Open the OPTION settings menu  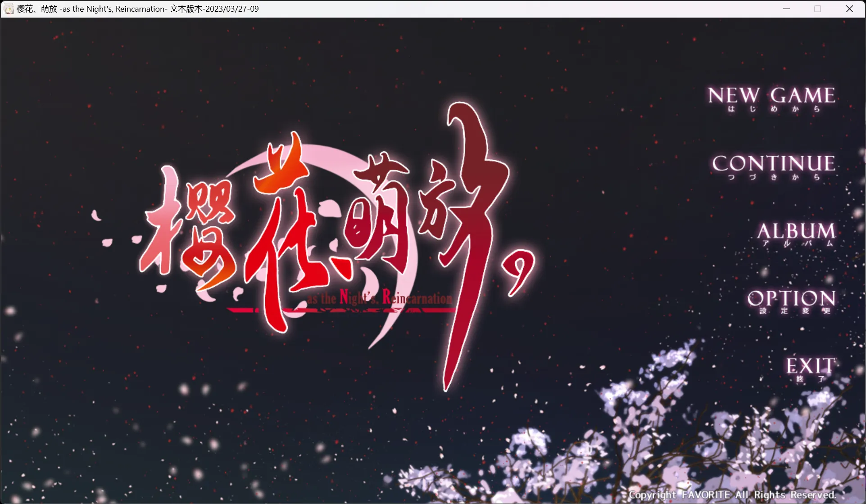pyautogui.click(x=791, y=301)
